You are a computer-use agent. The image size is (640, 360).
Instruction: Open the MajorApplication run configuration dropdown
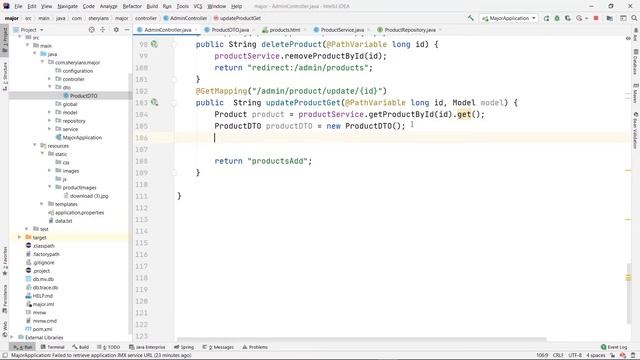[x=509, y=18]
